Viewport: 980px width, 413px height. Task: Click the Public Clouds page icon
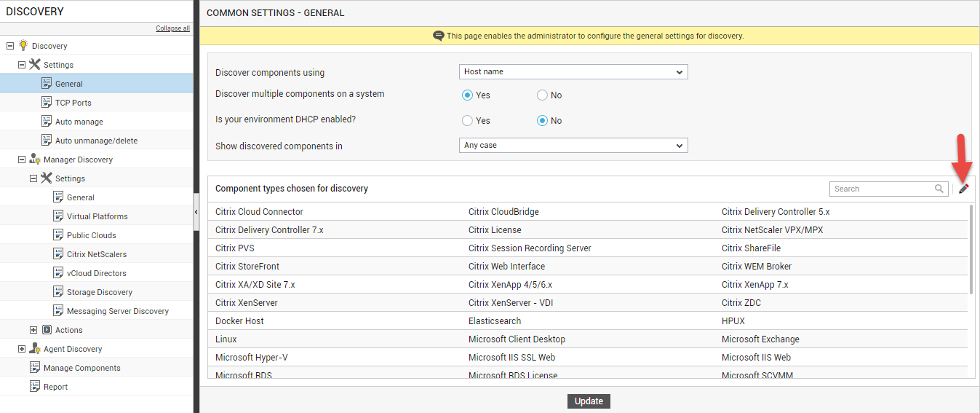[x=58, y=235]
